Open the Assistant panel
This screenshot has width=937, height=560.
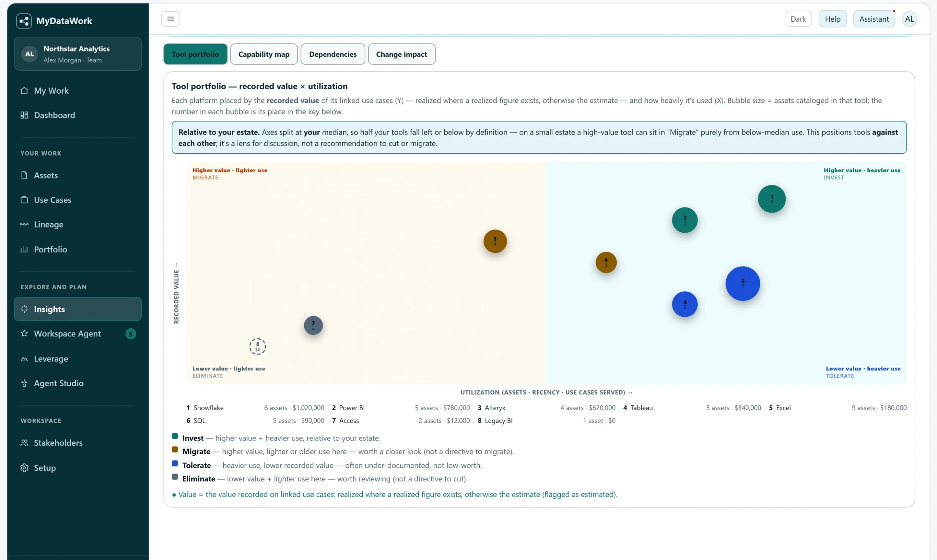point(874,19)
